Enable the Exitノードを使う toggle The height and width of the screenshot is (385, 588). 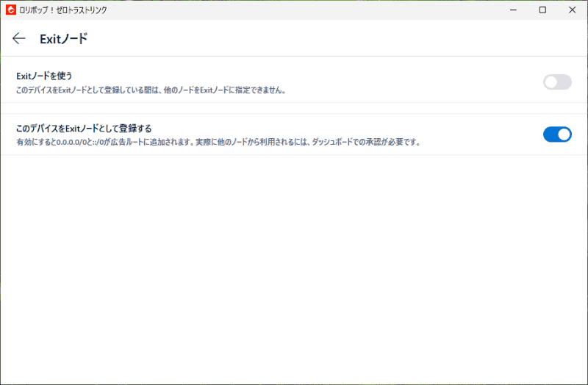[x=557, y=82]
